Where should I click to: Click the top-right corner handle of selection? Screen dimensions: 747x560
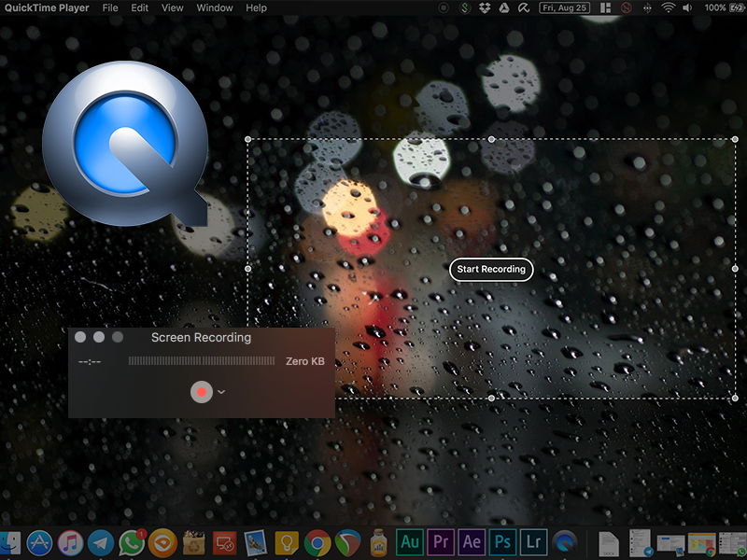pos(735,139)
